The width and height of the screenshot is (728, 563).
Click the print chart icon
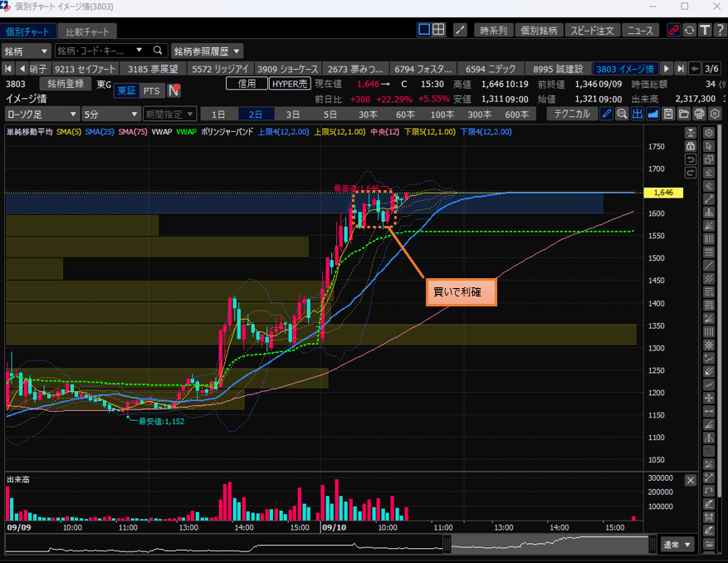pos(699,114)
